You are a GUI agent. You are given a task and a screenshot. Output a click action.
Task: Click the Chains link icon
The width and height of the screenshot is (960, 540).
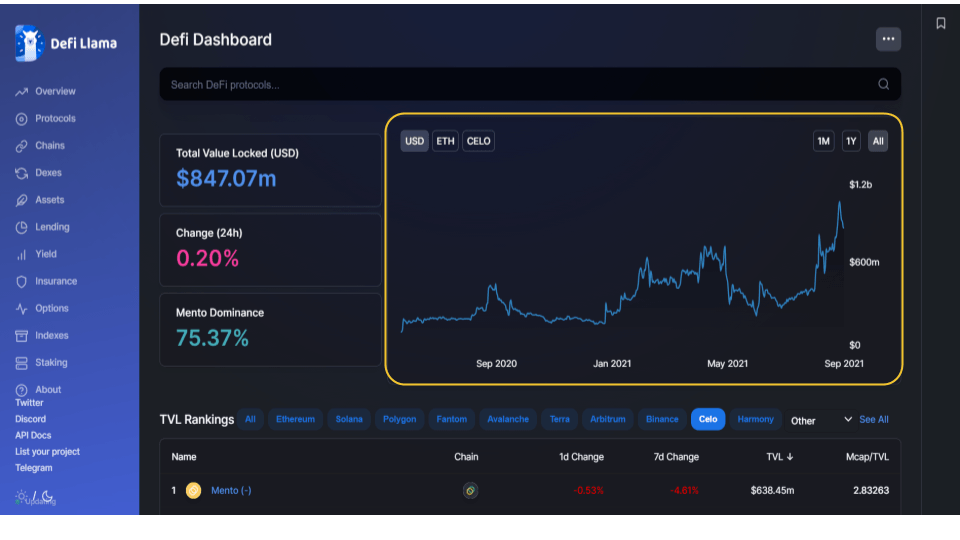[21, 146]
